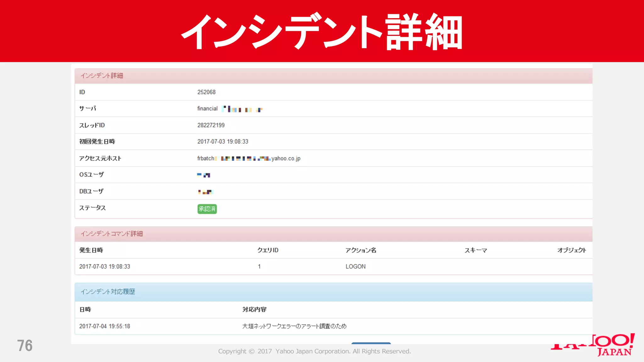Click the インシデント詳細 panel header
Image resolution: width=644 pixels, height=362 pixels.
(x=102, y=76)
